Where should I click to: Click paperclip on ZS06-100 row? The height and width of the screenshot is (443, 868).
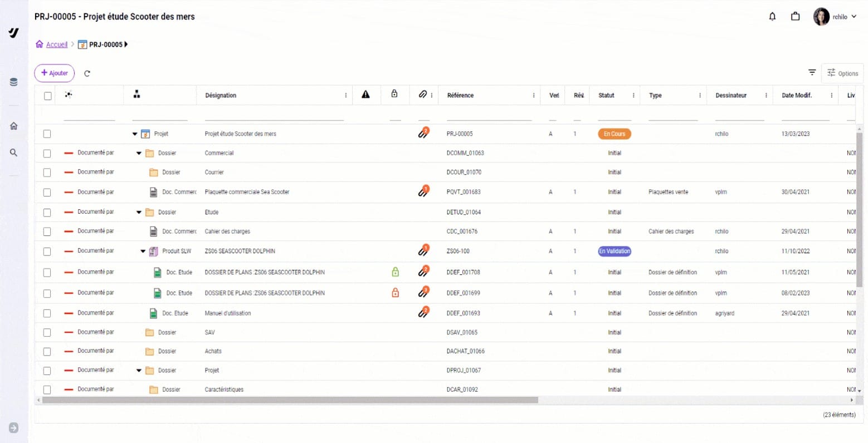click(x=423, y=250)
